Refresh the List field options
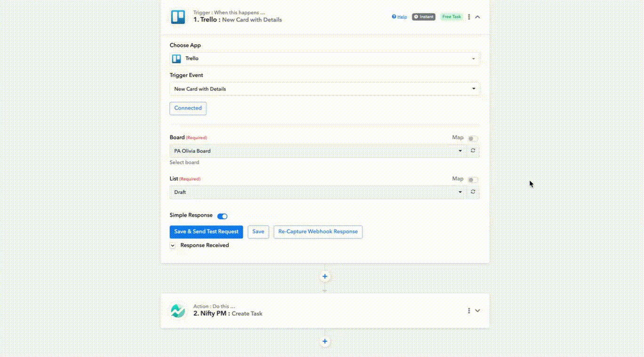 [473, 192]
